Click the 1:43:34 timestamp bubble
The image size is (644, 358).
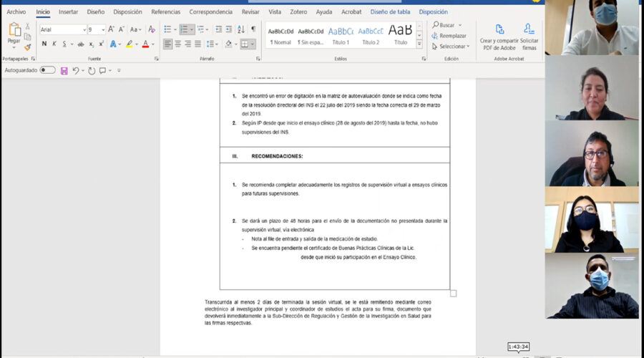pyautogui.click(x=518, y=347)
